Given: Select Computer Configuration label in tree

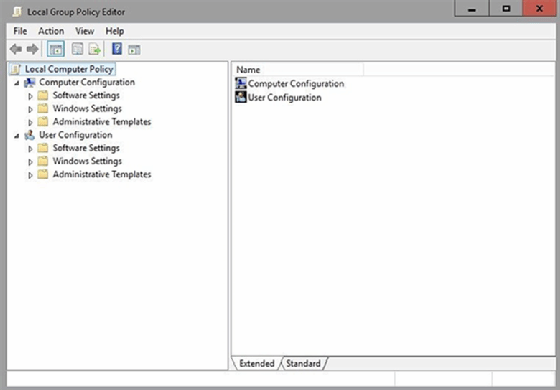Looking at the screenshot, I should click(x=87, y=82).
